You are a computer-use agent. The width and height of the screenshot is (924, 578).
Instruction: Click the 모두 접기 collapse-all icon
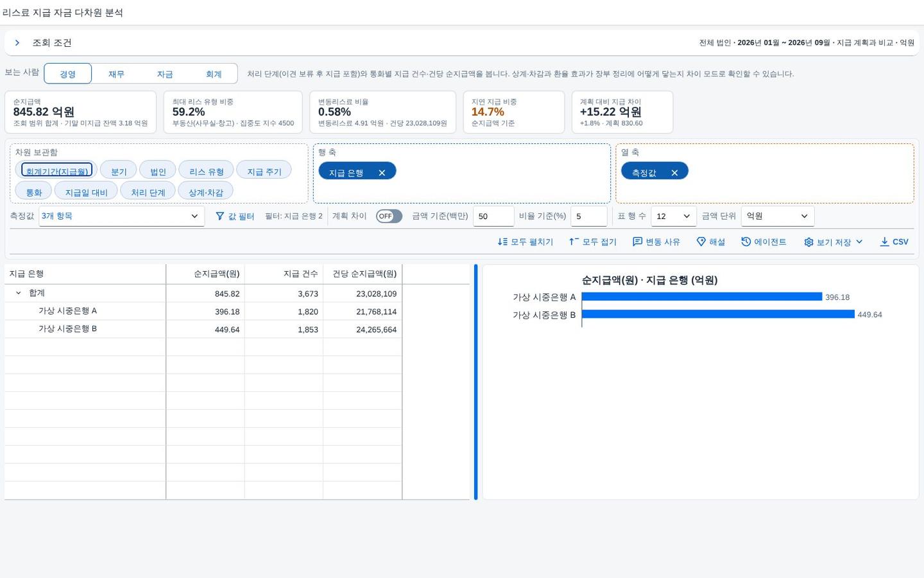574,242
